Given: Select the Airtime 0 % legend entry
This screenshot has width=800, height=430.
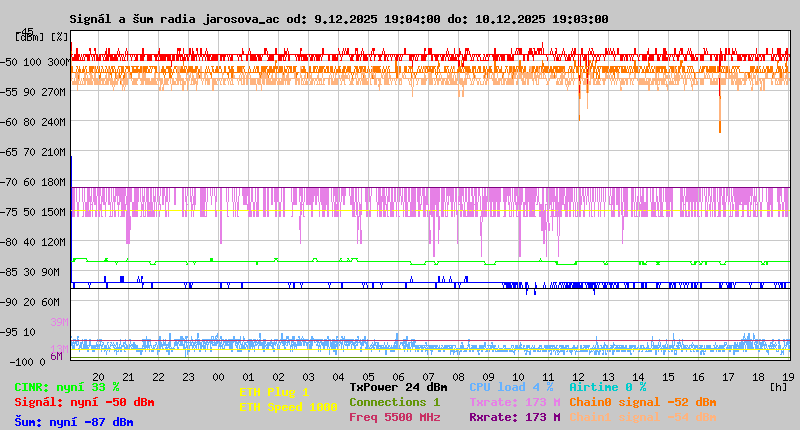Looking at the screenshot, I should click(607, 387).
